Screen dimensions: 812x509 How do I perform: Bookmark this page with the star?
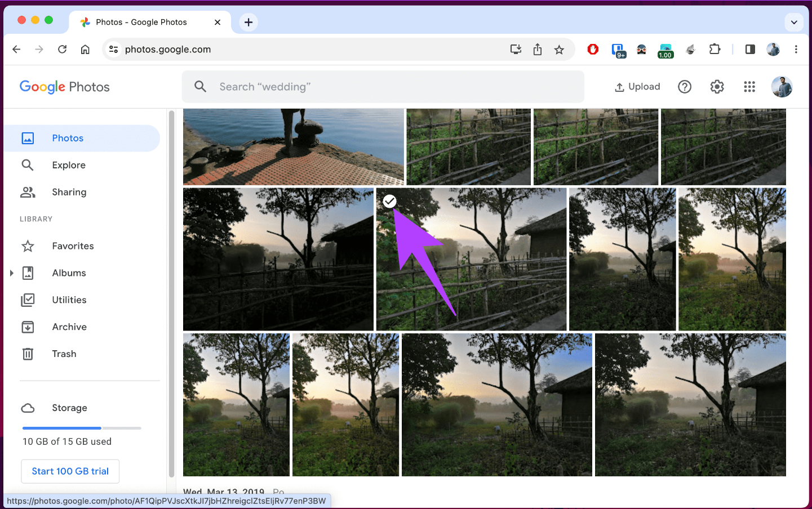[x=559, y=50]
